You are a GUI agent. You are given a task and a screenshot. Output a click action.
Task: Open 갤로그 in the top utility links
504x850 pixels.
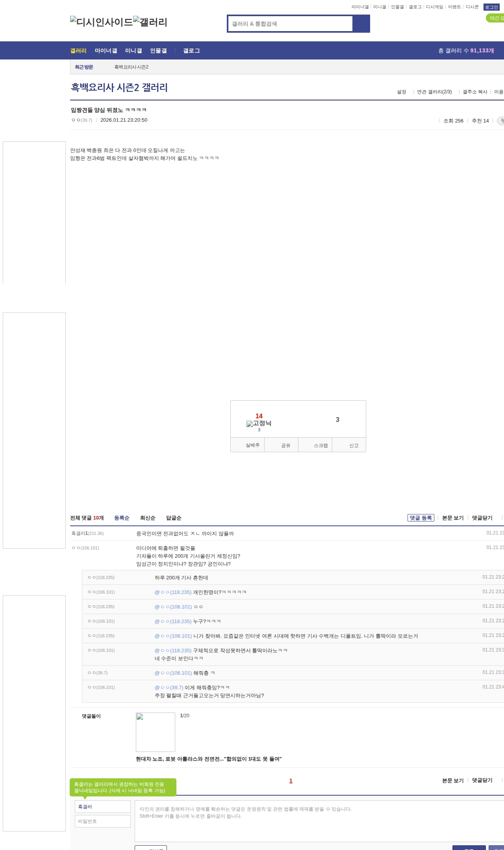415,7
